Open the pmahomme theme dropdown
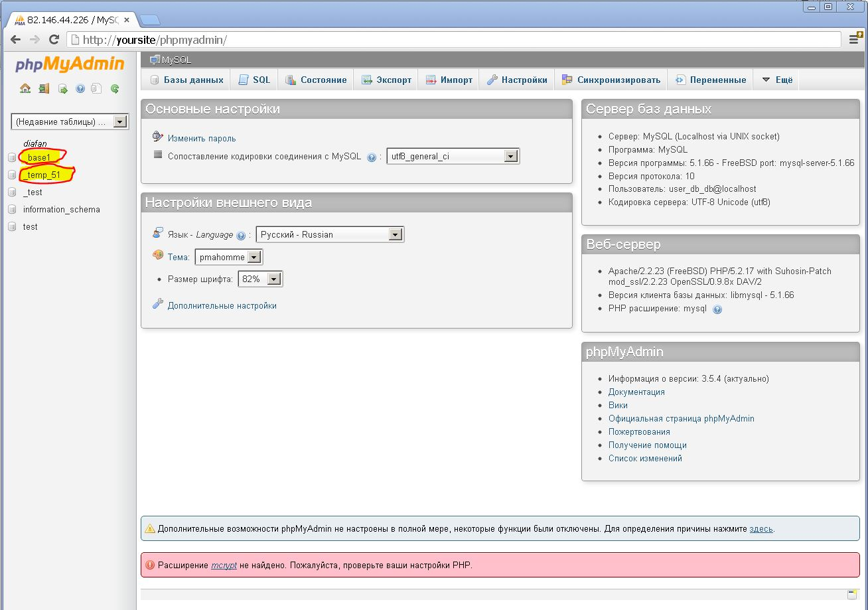Image resolution: width=868 pixels, height=610 pixels. [x=229, y=257]
